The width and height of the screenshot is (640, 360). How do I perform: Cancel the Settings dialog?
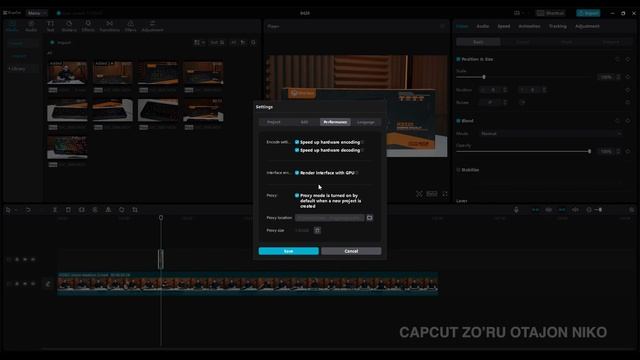(351, 251)
